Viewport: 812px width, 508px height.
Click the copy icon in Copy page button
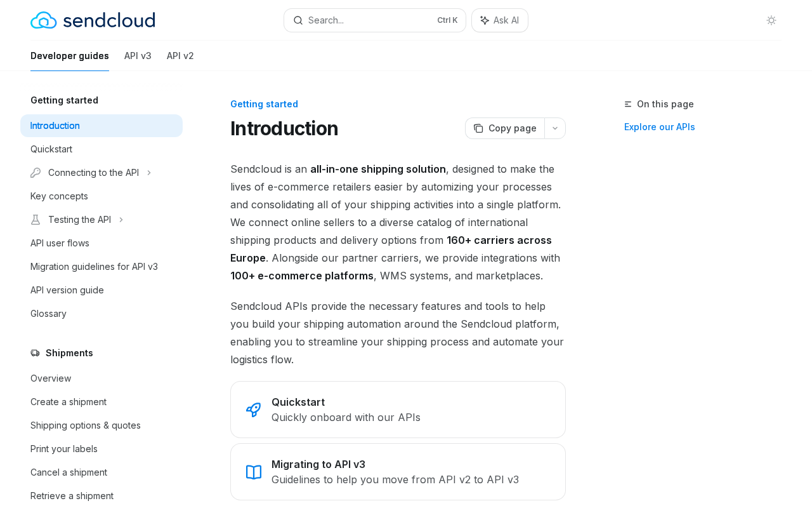[x=478, y=128]
